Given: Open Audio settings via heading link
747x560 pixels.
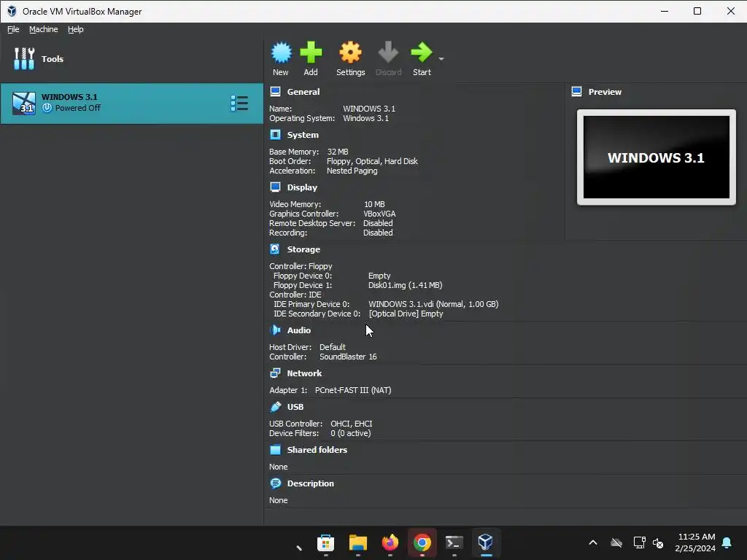Looking at the screenshot, I should point(298,330).
